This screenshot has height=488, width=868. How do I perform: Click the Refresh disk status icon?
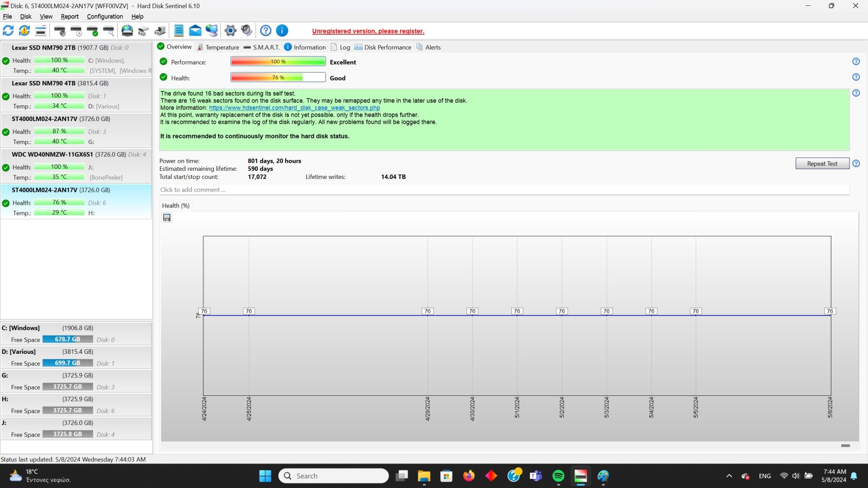(x=8, y=31)
